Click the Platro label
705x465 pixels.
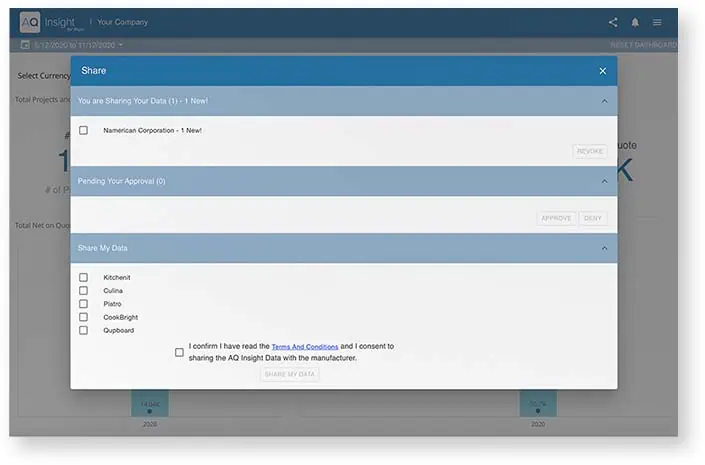tap(112, 304)
